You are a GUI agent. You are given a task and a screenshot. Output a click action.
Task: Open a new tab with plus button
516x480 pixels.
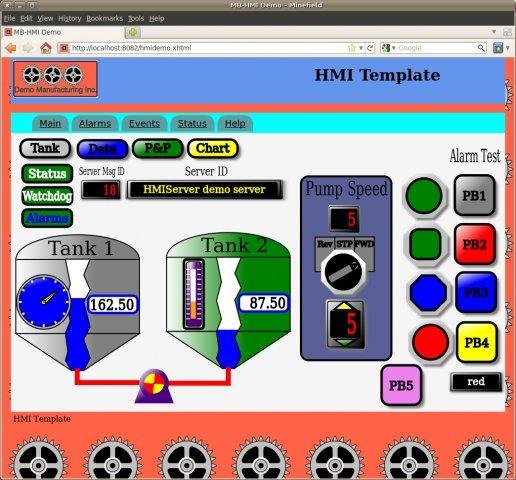[x=133, y=32]
